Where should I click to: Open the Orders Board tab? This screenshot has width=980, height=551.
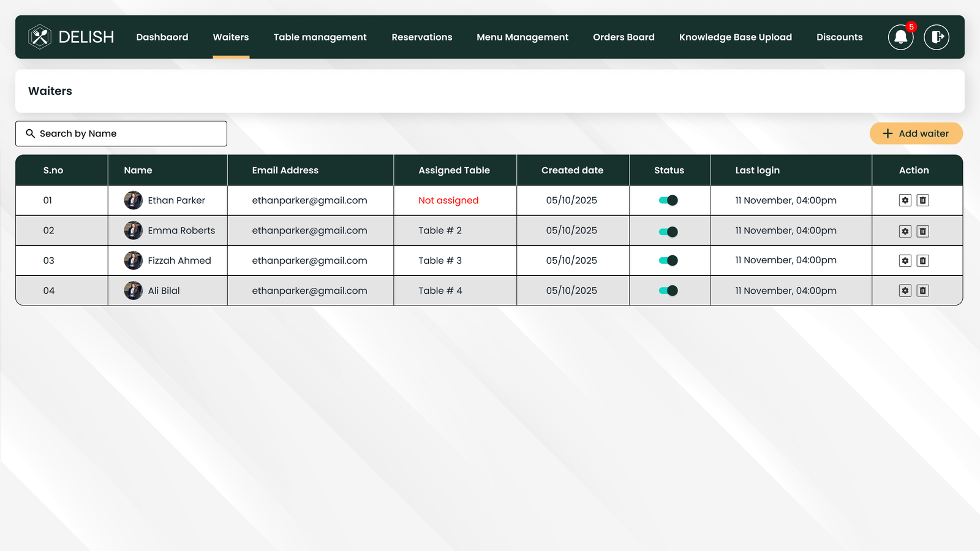point(624,37)
